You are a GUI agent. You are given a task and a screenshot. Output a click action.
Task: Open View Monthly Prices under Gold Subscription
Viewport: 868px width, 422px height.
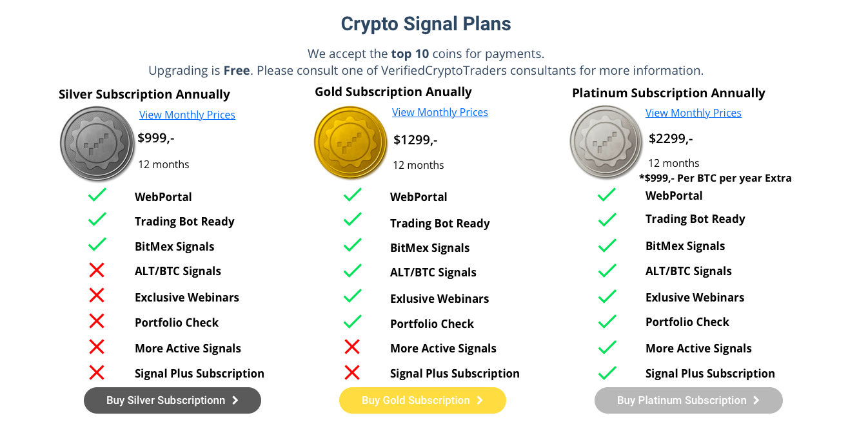coord(440,112)
